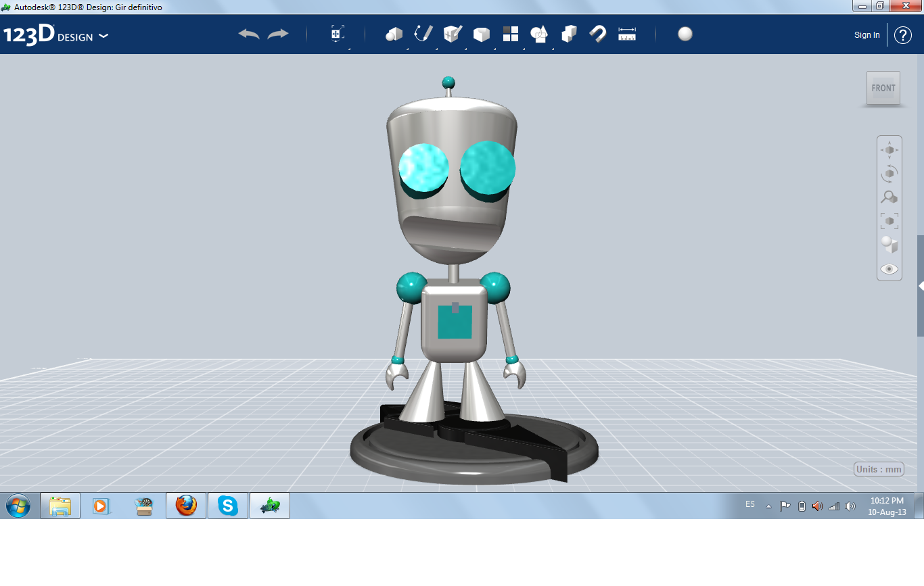The width and height of the screenshot is (924, 586).
Task: Open the Grouping tool menu
Action: click(539, 34)
